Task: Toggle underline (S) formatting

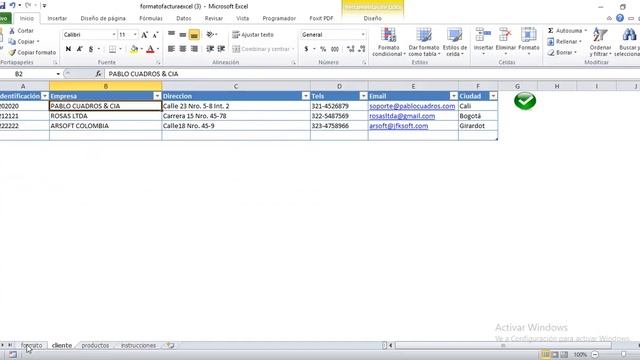Action: (x=91, y=49)
